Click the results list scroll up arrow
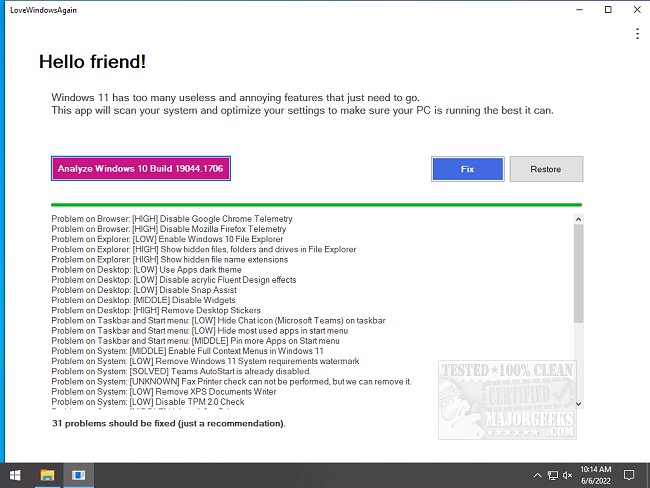This screenshot has height=488, width=650. [578, 219]
